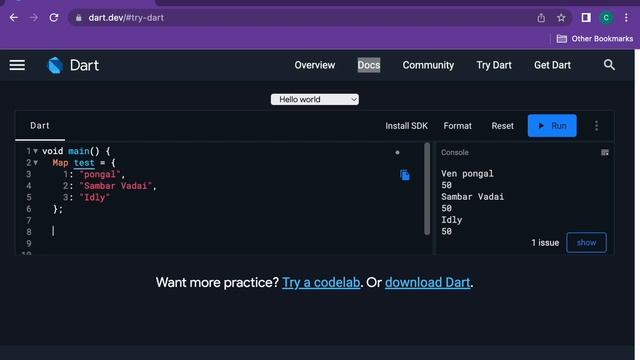Click Ven pongal in console output

point(467,173)
